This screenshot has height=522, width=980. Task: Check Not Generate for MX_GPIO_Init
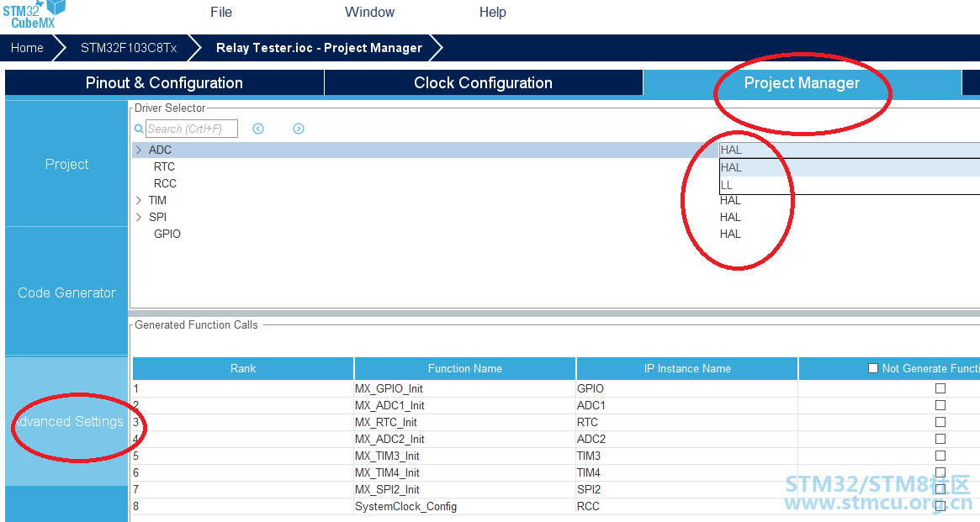[x=940, y=388]
